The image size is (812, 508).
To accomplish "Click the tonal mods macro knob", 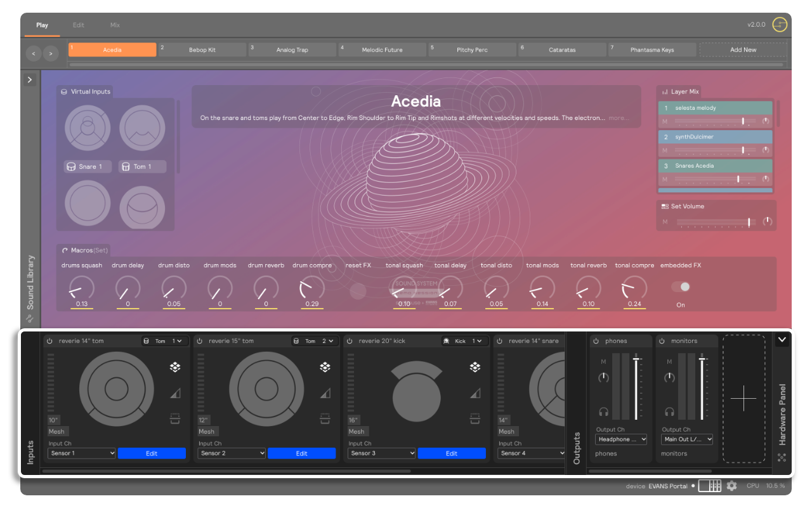I will pos(542,288).
